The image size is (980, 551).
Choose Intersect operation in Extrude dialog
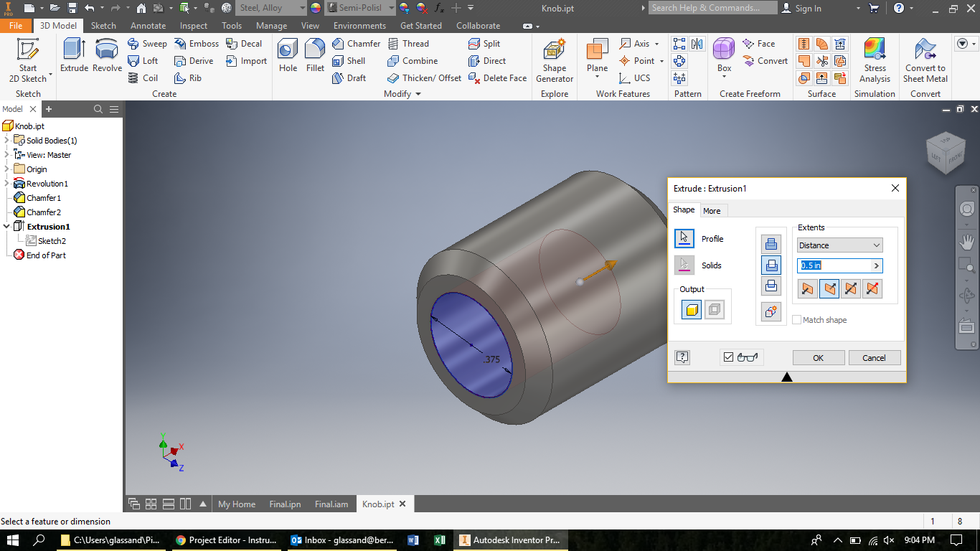(771, 286)
